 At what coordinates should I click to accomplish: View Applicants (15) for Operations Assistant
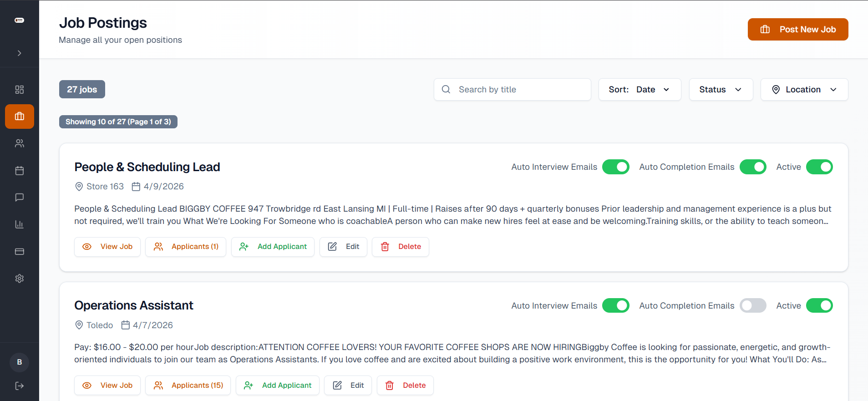[188, 386]
